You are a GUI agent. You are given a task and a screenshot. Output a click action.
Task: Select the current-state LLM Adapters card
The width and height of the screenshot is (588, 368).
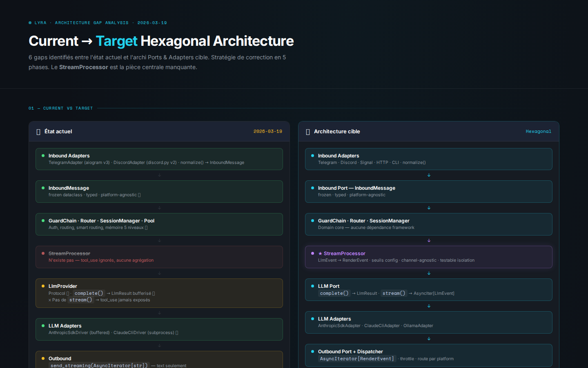pos(159,329)
